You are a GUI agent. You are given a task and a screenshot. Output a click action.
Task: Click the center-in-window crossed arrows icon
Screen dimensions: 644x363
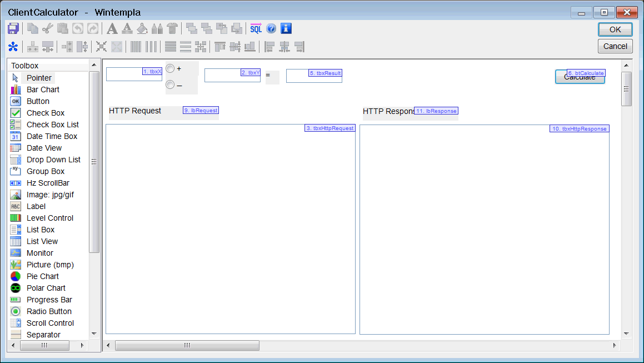pos(102,47)
